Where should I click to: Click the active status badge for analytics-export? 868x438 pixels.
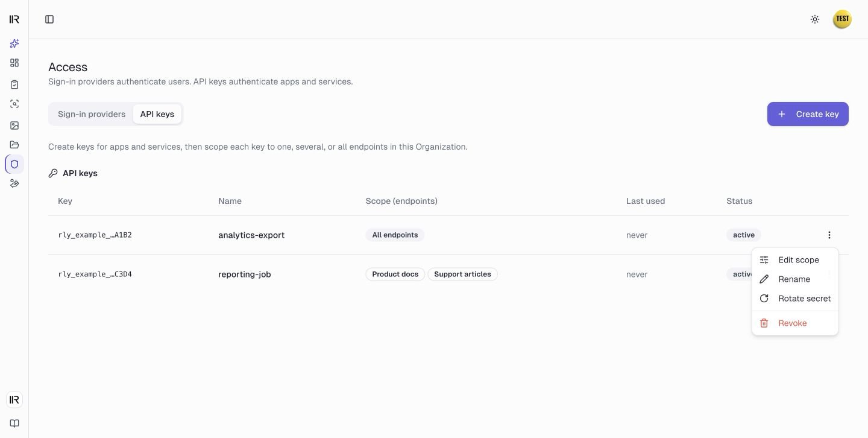pos(744,235)
